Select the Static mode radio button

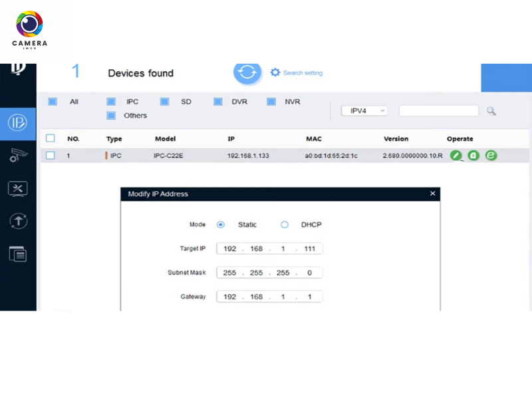click(x=221, y=225)
